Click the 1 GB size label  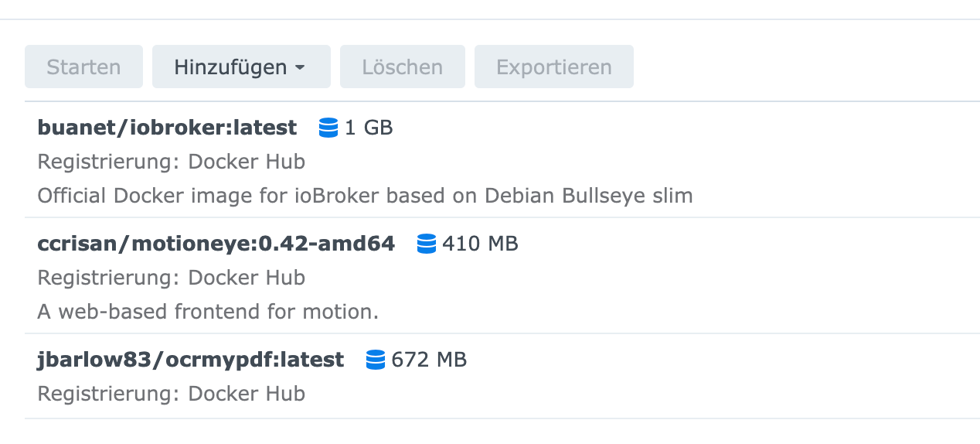369,128
